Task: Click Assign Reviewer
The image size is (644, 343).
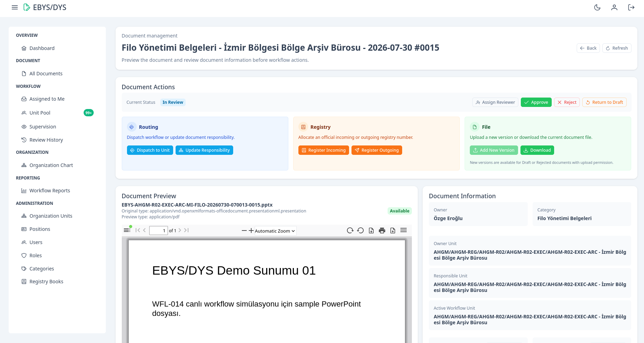Action: tap(495, 102)
